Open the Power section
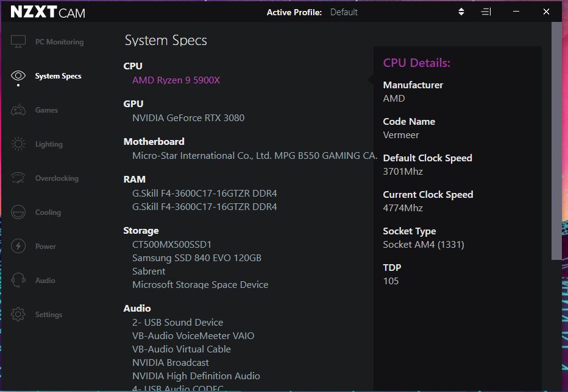Screen dimensions: 568x392 tap(45, 246)
